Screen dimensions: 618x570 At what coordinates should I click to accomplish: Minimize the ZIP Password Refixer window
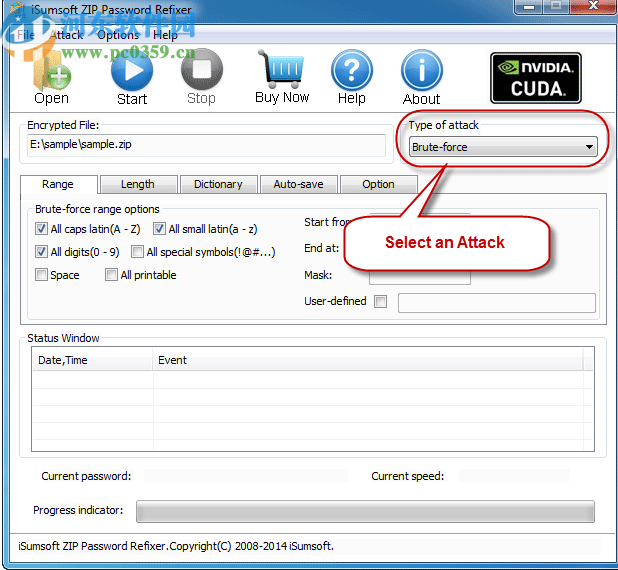(x=529, y=6)
